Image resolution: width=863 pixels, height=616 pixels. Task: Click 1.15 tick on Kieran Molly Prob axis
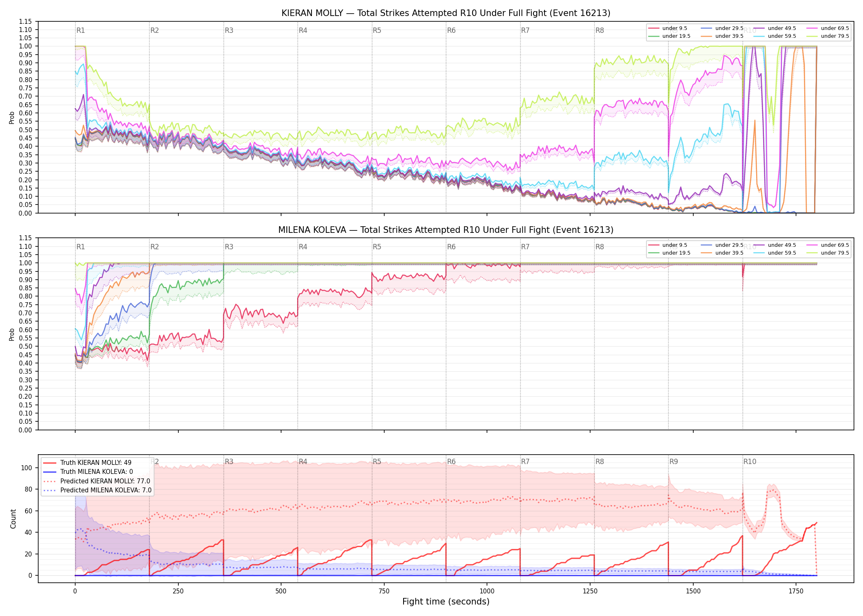click(25, 21)
